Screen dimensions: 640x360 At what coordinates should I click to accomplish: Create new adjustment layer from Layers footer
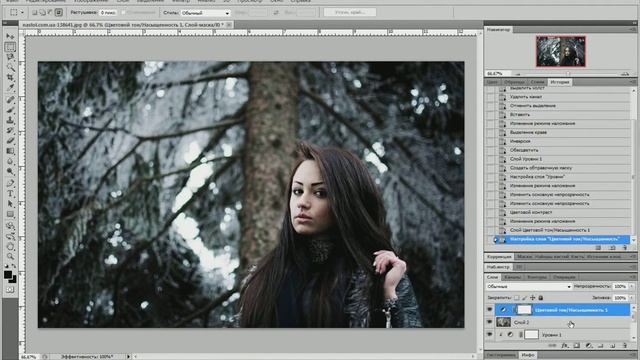pyautogui.click(x=589, y=346)
